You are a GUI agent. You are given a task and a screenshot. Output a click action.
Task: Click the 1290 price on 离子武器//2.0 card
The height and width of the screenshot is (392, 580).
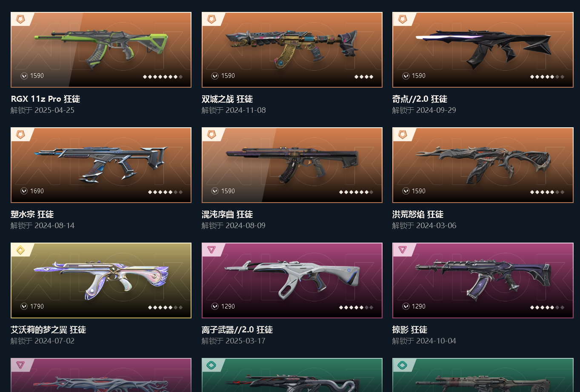pos(228,306)
